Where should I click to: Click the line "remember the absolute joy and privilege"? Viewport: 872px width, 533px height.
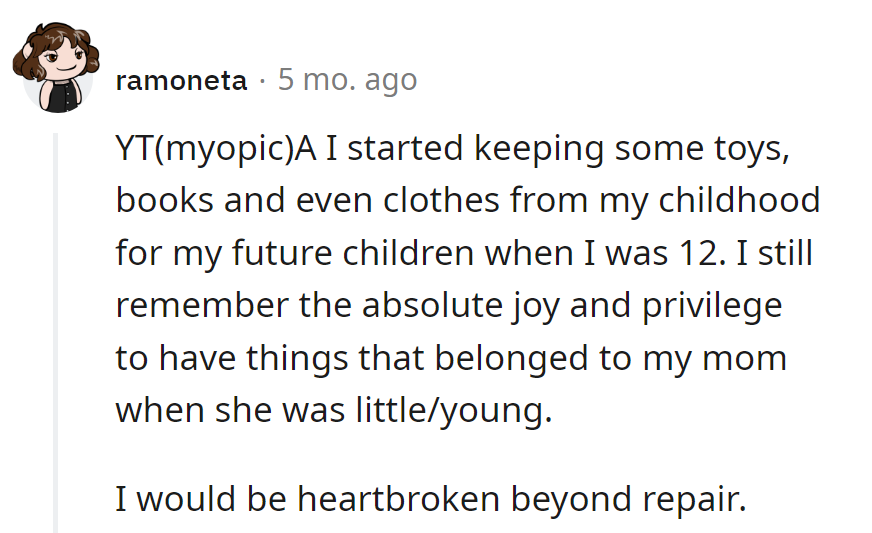448,306
